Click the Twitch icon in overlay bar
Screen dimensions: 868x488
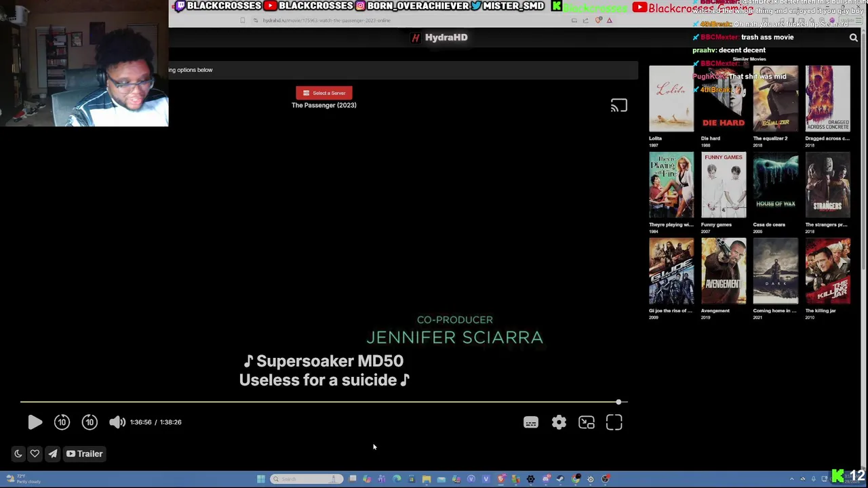180,6
